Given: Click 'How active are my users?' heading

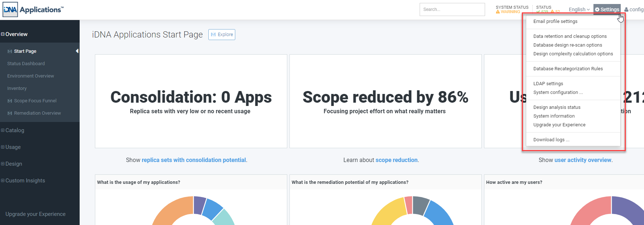Looking at the screenshot, I should pyautogui.click(x=514, y=182).
